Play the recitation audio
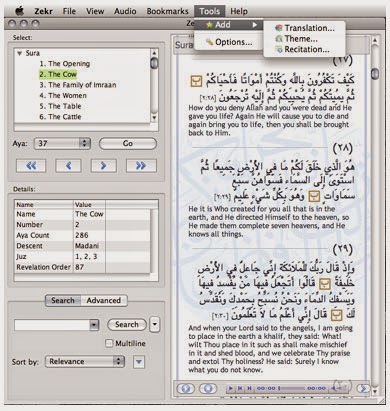Viewport: 390px width, 411px height. point(230,388)
